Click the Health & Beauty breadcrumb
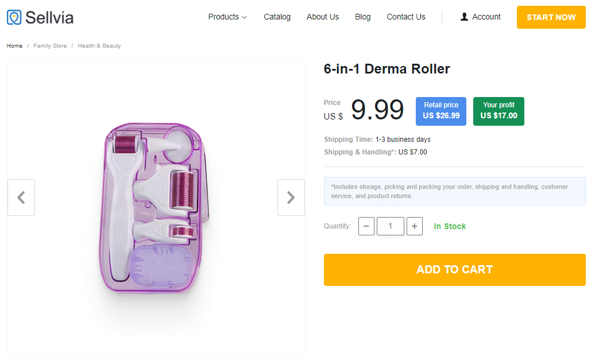595x364 pixels. (x=99, y=45)
